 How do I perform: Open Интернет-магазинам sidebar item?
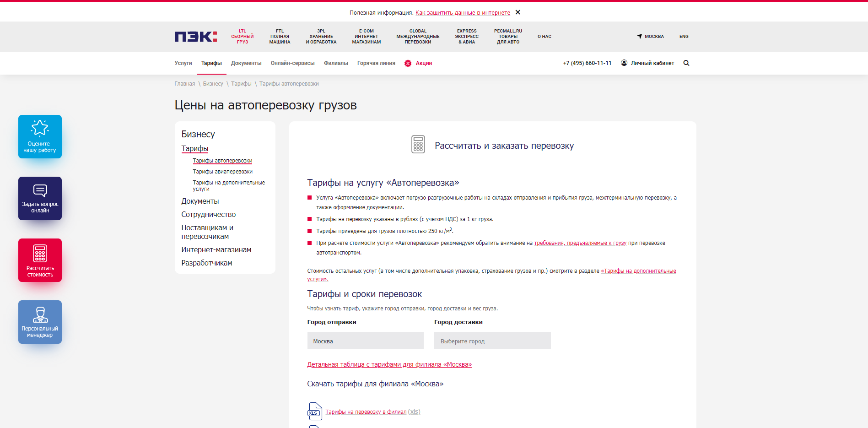(216, 250)
